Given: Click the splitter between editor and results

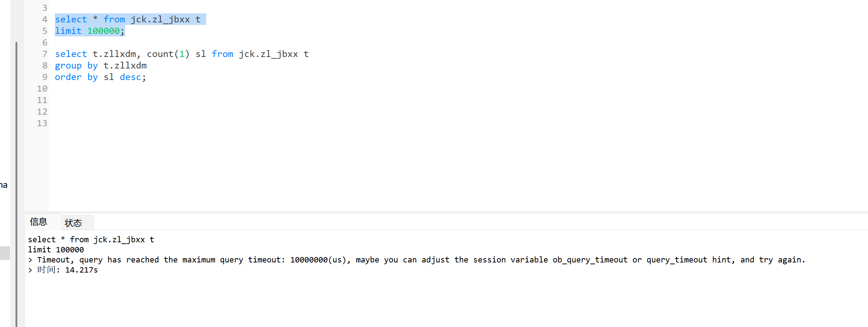Looking at the screenshot, I should coord(446,212).
